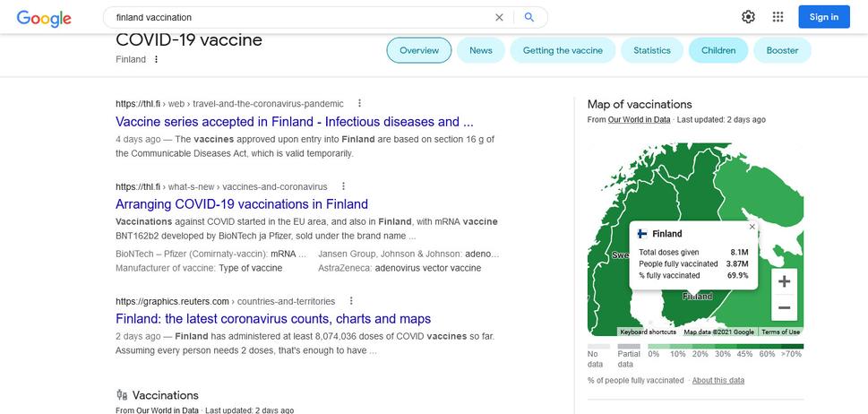868x414 pixels.
Task: Clear the search box with X icon
Action: click(x=499, y=17)
